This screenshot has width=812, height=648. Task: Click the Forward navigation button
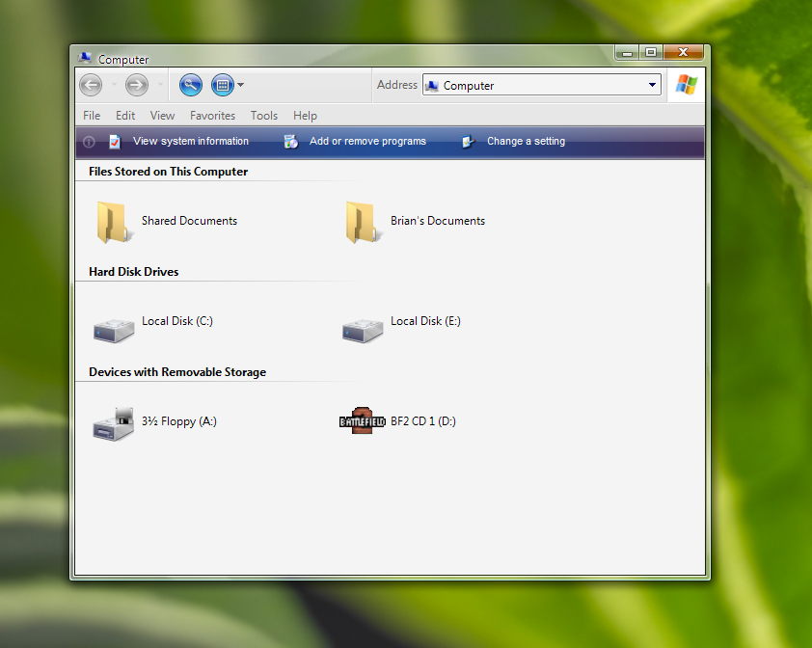(x=137, y=85)
